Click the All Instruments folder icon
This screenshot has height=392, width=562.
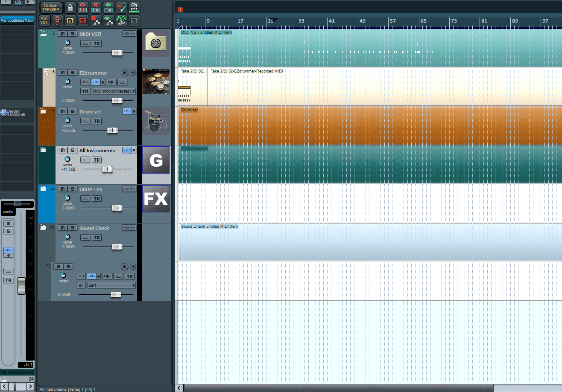(43, 150)
